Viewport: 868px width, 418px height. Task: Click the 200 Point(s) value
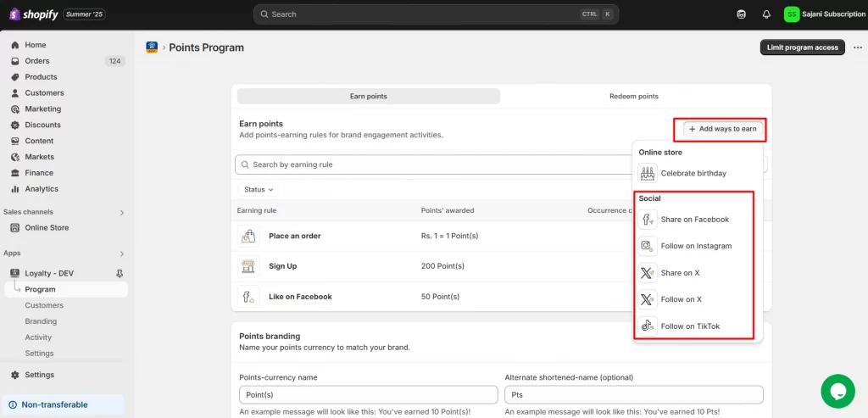pos(442,266)
